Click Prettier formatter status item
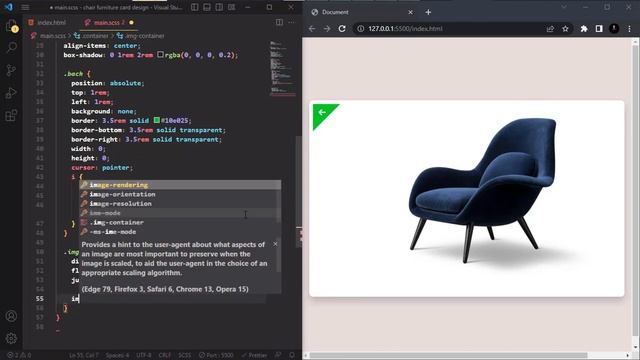Image resolution: width=640 pixels, height=360 pixels. click(x=254, y=355)
